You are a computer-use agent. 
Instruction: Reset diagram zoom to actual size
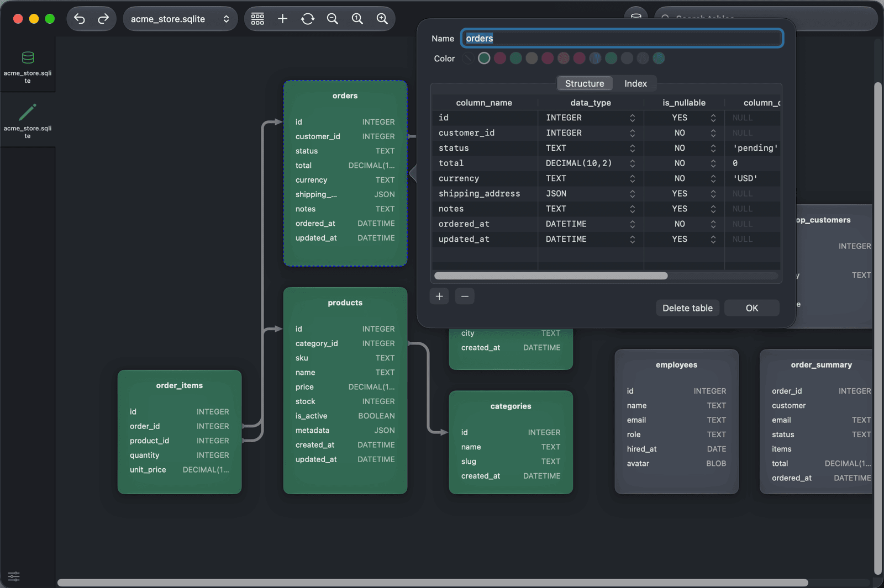[x=357, y=19]
